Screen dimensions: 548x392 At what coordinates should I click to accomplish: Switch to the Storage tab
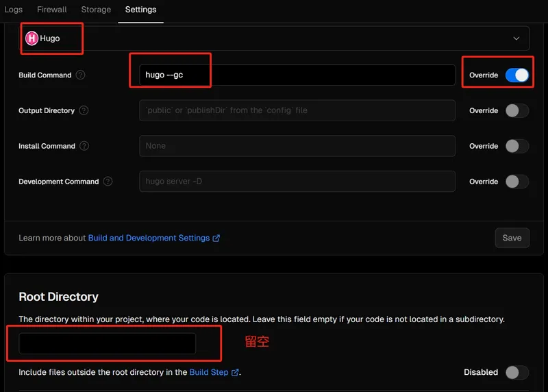[x=96, y=10]
